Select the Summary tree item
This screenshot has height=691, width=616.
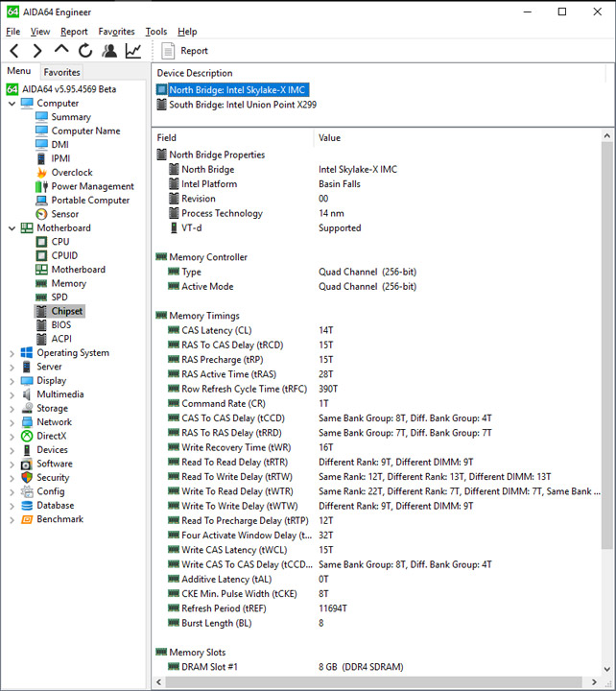[71, 117]
